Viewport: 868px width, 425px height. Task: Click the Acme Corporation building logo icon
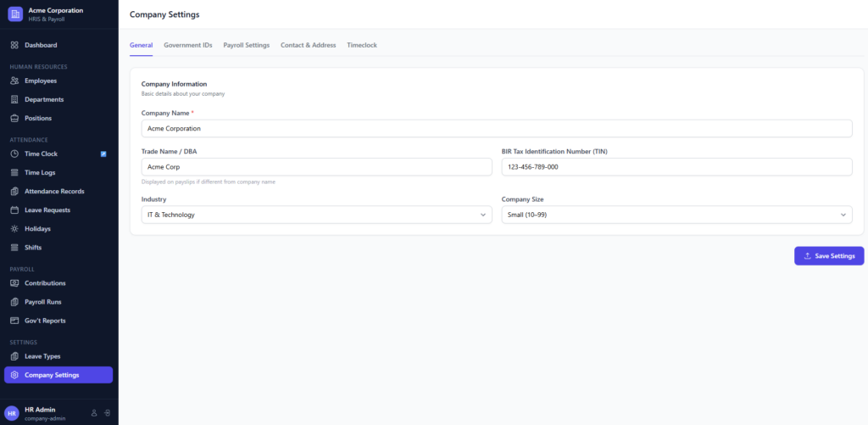click(x=14, y=14)
